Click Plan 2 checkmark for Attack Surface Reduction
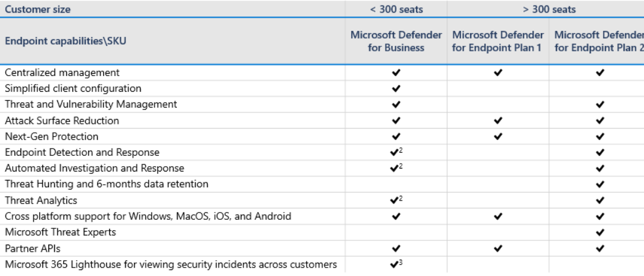The height and width of the screenshot is (276, 644). 600,121
